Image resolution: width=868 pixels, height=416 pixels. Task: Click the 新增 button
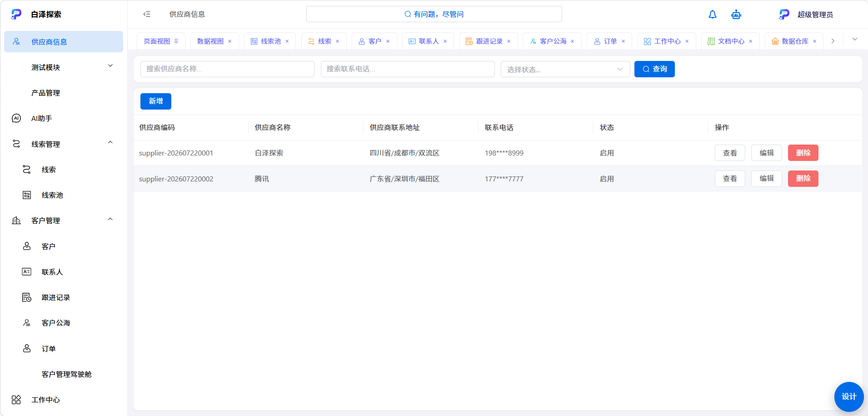tap(156, 101)
